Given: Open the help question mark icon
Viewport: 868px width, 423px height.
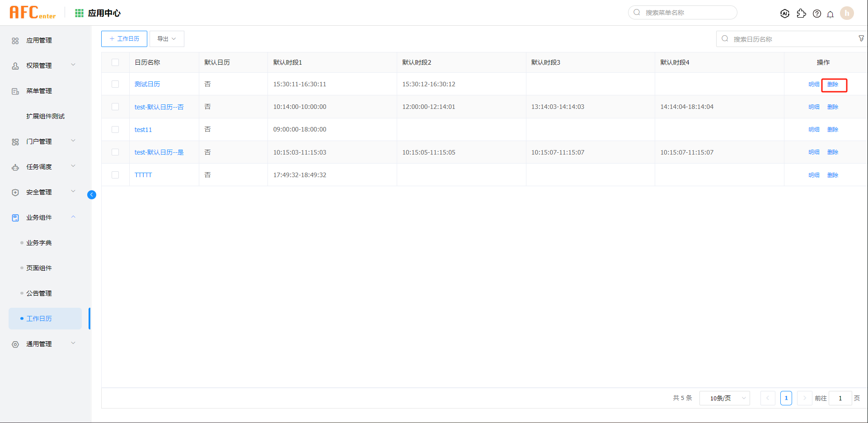Looking at the screenshot, I should [817, 14].
